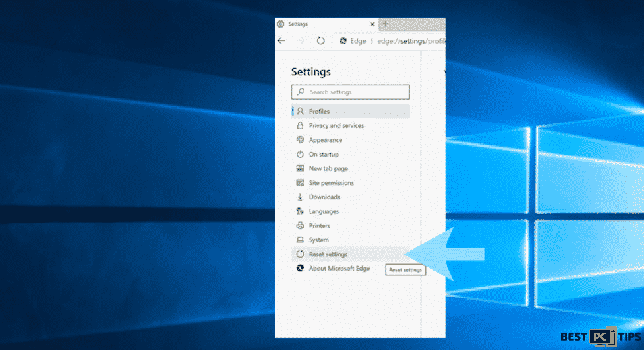The image size is (644, 350).
Task: Click the New tab page icon
Action: pyautogui.click(x=301, y=168)
